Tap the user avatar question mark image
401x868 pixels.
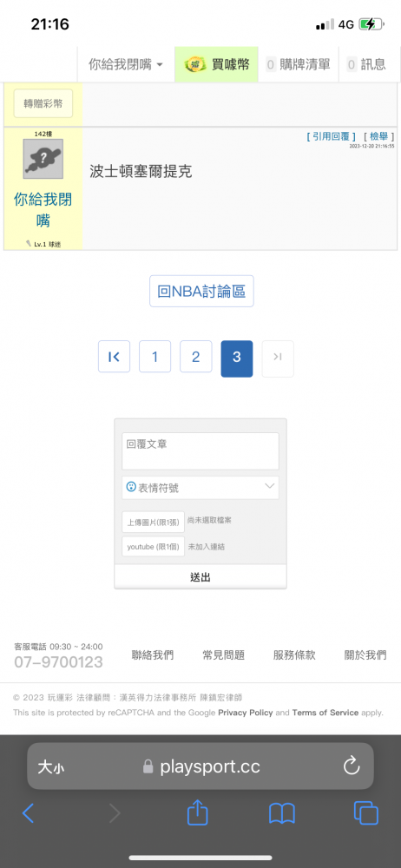pyautogui.click(x=43, y=159)
